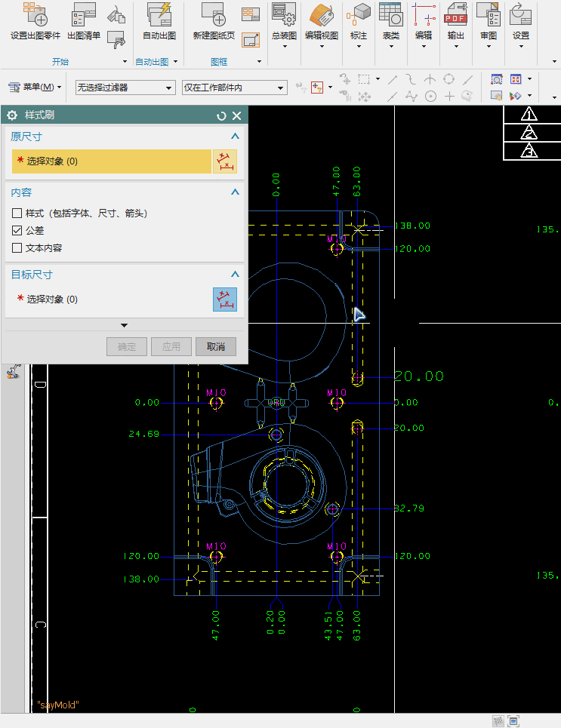Click target dimension select icon
This screenshot has width=561, height=728.
click(225, 299)
